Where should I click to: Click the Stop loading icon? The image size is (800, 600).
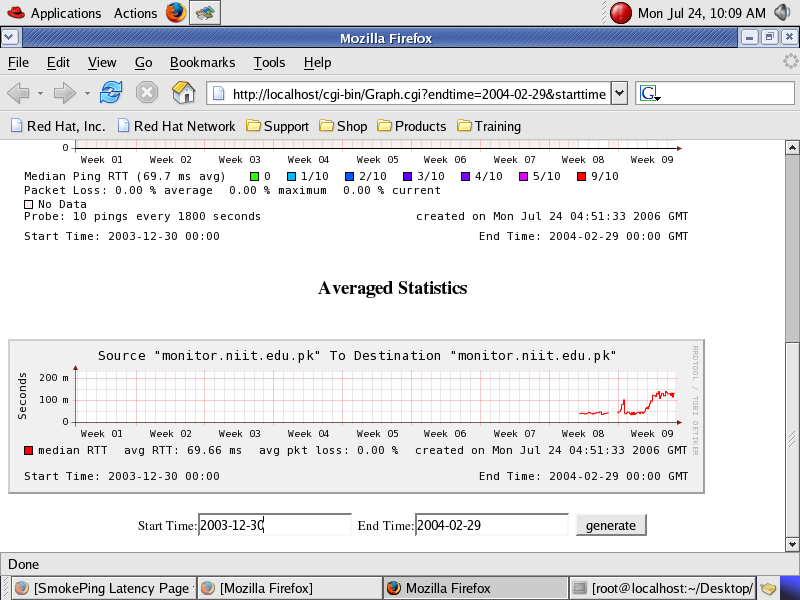point(147,93)
